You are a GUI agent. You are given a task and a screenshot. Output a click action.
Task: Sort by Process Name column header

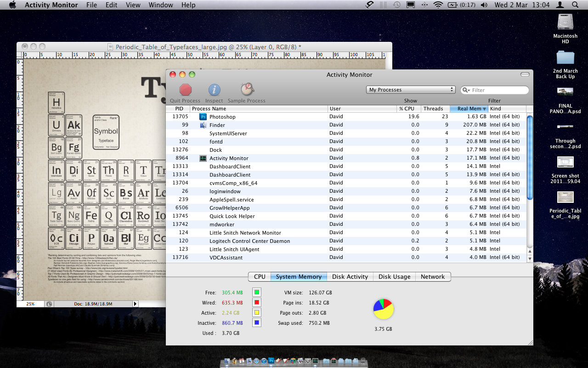pyautogui.click(x=259, y=109)
